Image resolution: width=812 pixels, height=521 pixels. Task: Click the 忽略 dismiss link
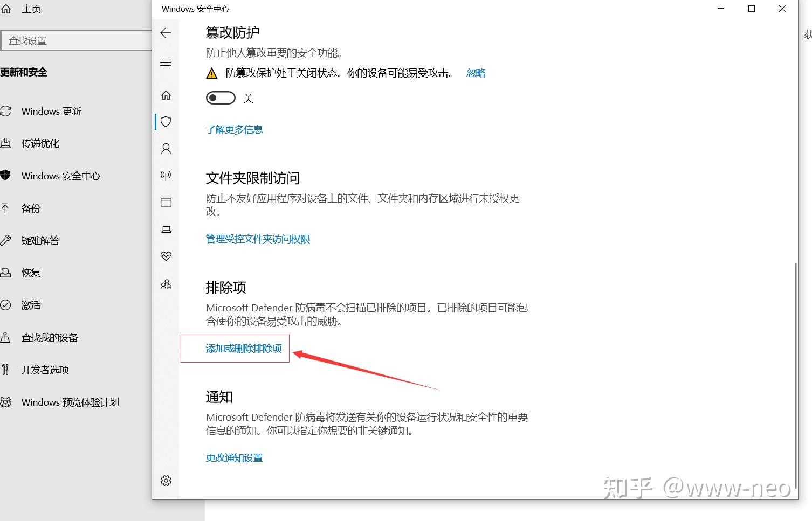coord(476,73)
